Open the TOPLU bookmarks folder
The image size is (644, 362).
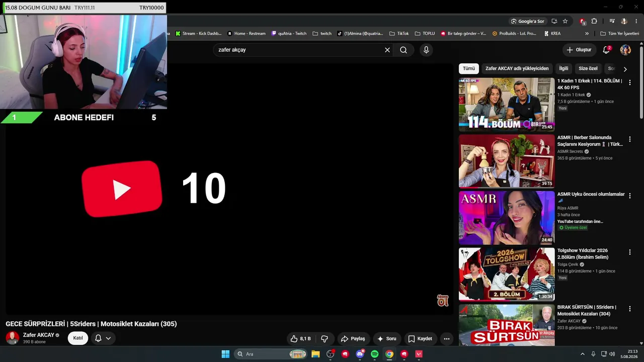(x=425, y=34)
